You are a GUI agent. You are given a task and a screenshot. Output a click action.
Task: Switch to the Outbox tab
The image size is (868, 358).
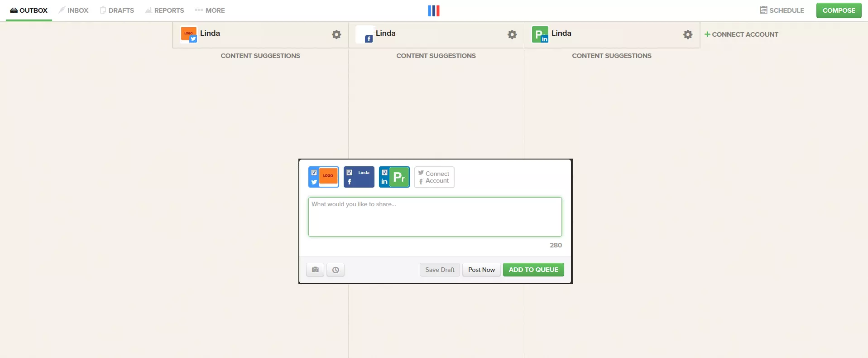coord(29,10)
